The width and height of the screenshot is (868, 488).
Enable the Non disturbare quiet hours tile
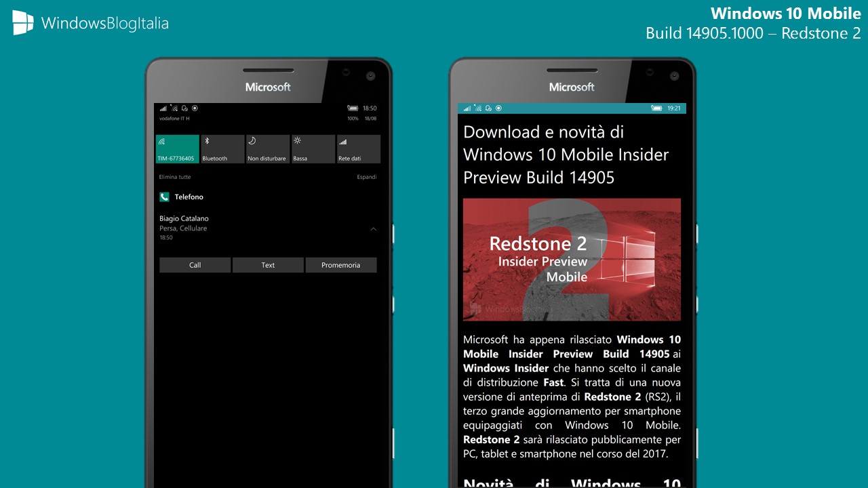point(268,149)
